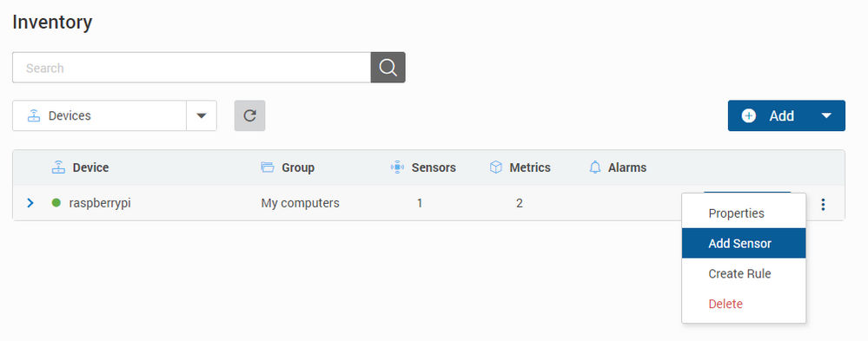The width and height of the screenshot is (868, 341).
Task: Click the Metrics cube icon
Action: pyautogui.click(x=496, y=167)
